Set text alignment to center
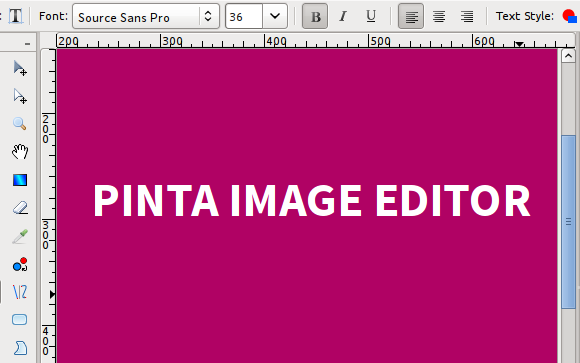 tap(439, 16)
